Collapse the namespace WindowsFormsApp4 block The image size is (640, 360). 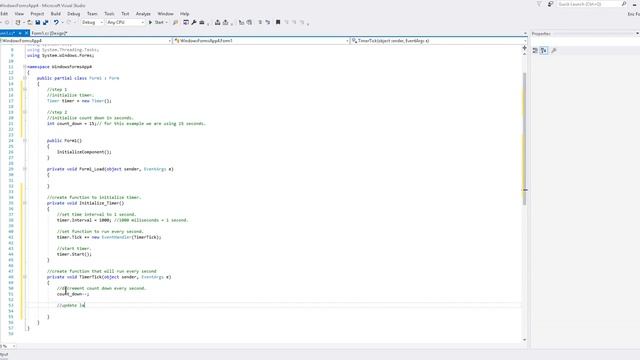click(x=24, y=67)
